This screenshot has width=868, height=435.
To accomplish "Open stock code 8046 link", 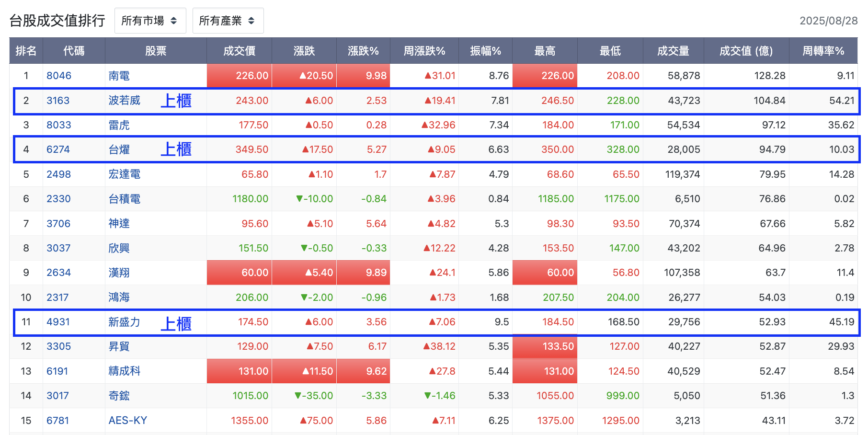I will 59,76.
